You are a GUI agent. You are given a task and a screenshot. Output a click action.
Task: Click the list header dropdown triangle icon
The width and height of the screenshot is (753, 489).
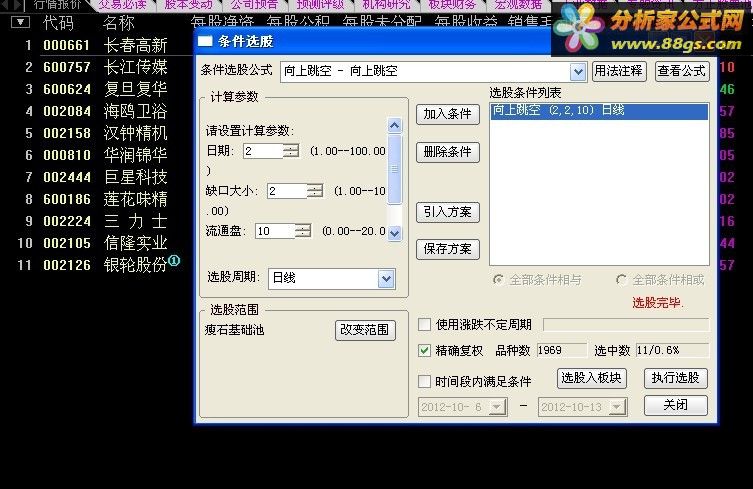[20, 22]
